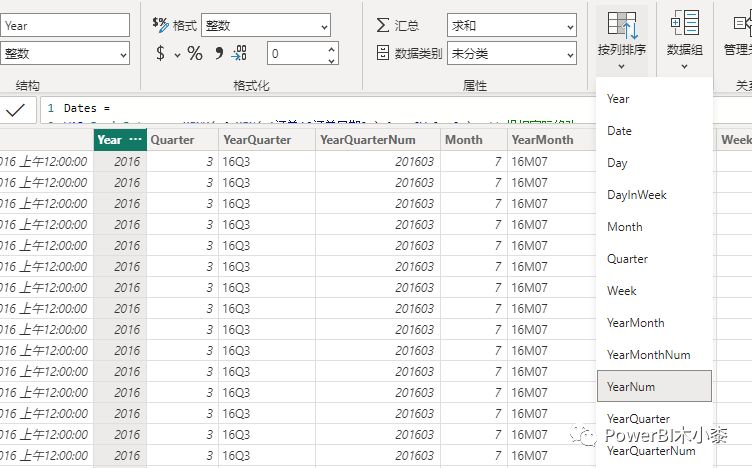
Task: Click the column name field containing Year
Action: [65, 25]
